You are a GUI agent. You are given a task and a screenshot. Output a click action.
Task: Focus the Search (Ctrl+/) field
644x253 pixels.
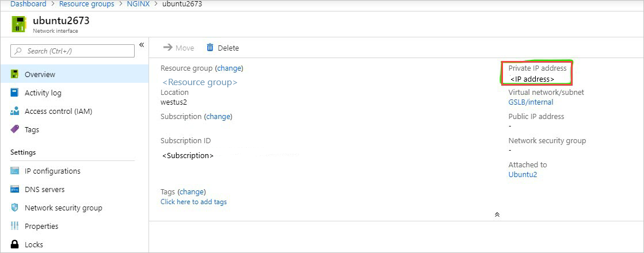coord(73,51)
